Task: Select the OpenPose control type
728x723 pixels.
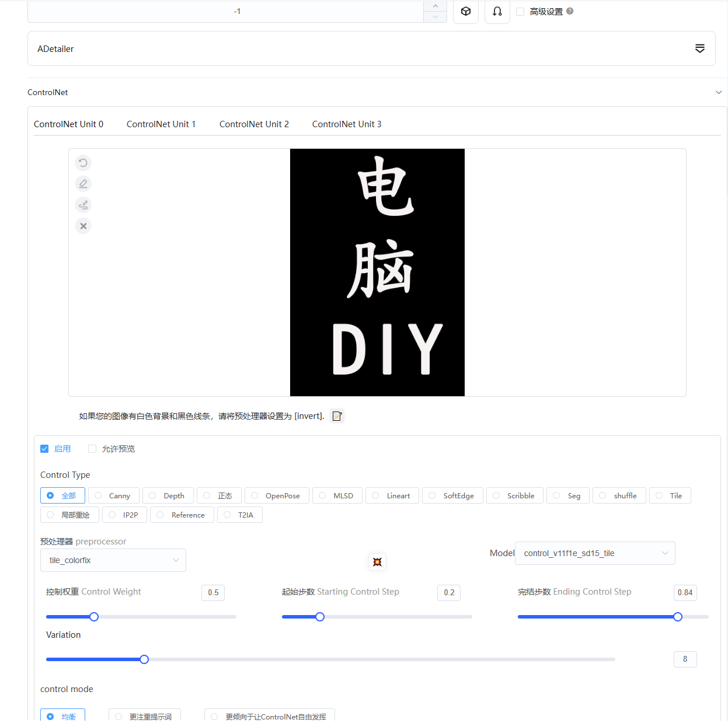Action: tap(277, 495)
